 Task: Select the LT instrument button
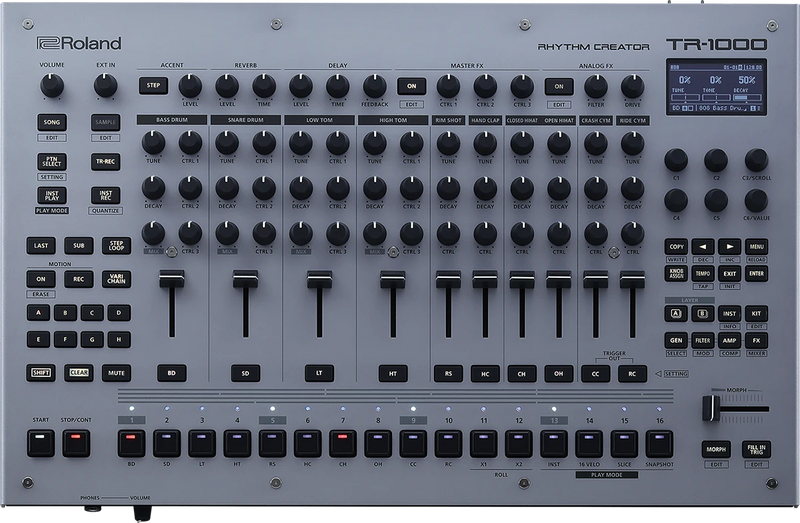[319, 373]
